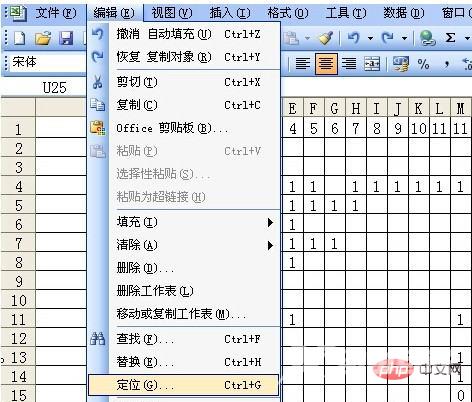Image resolution: width=472 pixels, height=402 pixels.
Task: Choose 恢复 复制对象 in Edit menu
Action: tap(184, 57)
